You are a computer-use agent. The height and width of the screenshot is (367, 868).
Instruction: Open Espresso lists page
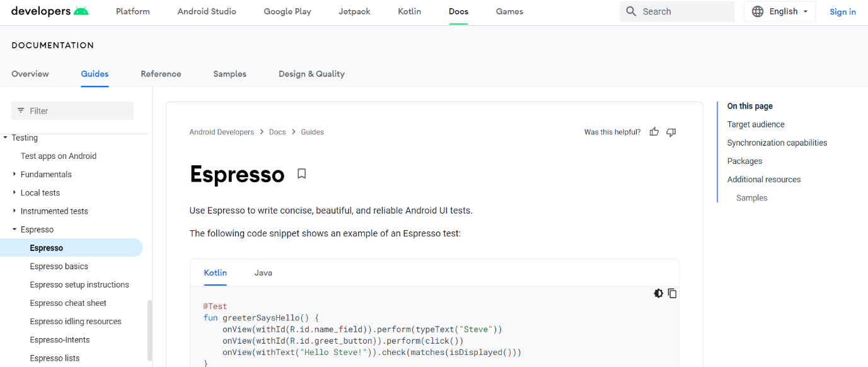click(x=55, y=358)
